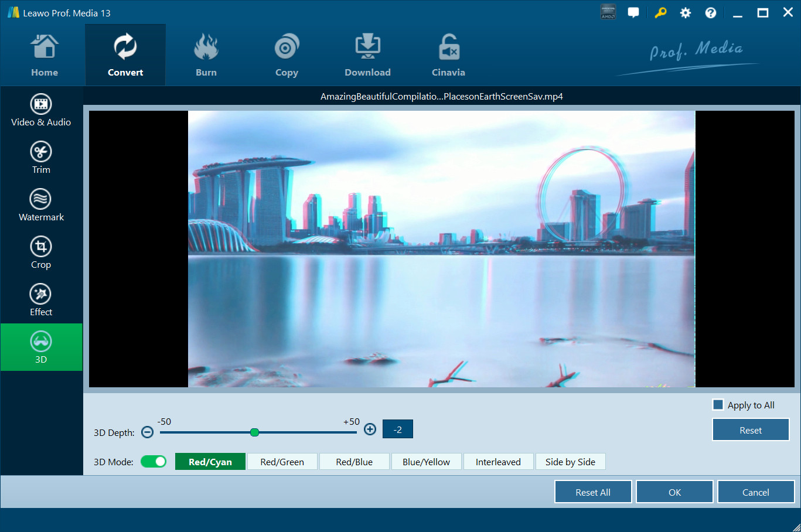Click the key registration icon
Viewport: 801px width, 532px height.
point(660,13)
